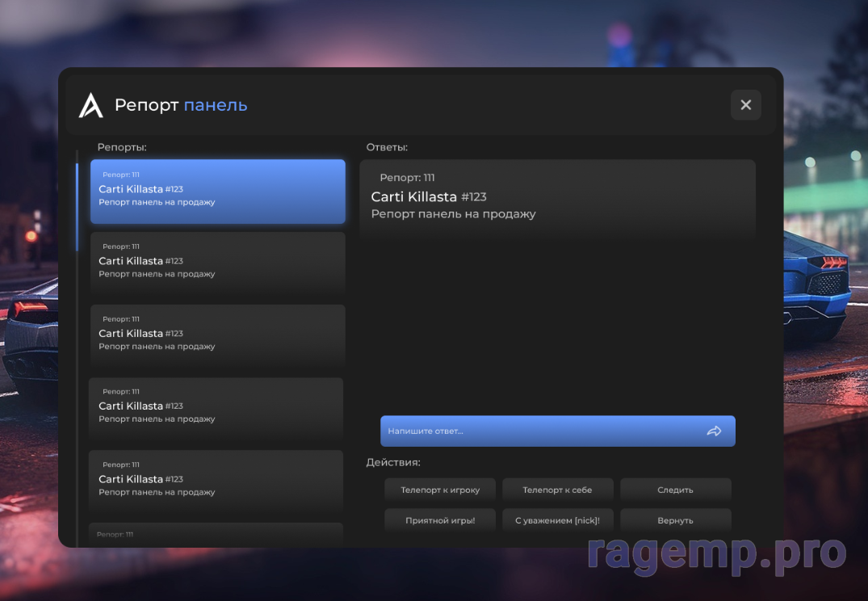Click the blue scrollbar thumb beside reports list
Image resolution: width=868 pixels, height=601 pixels.
tap(78, 207)
